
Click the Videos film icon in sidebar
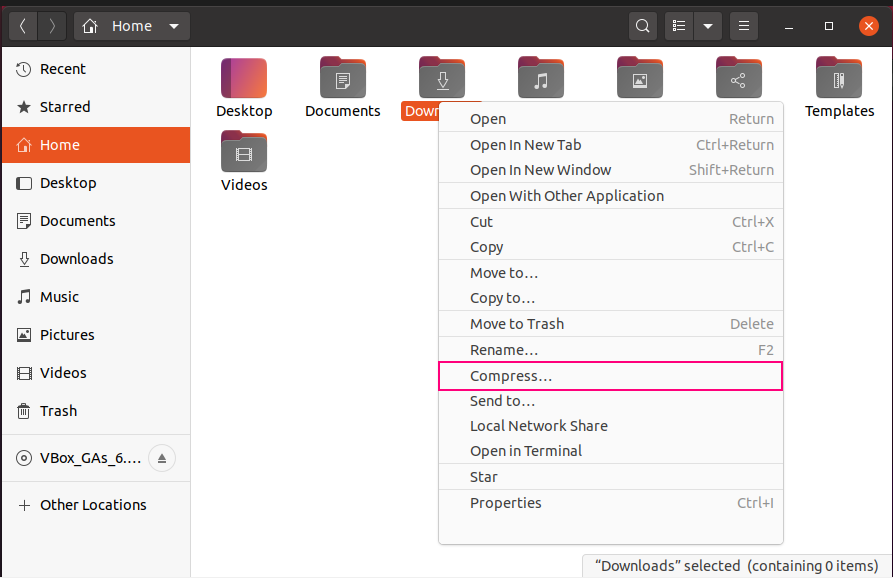click(23, 374)
